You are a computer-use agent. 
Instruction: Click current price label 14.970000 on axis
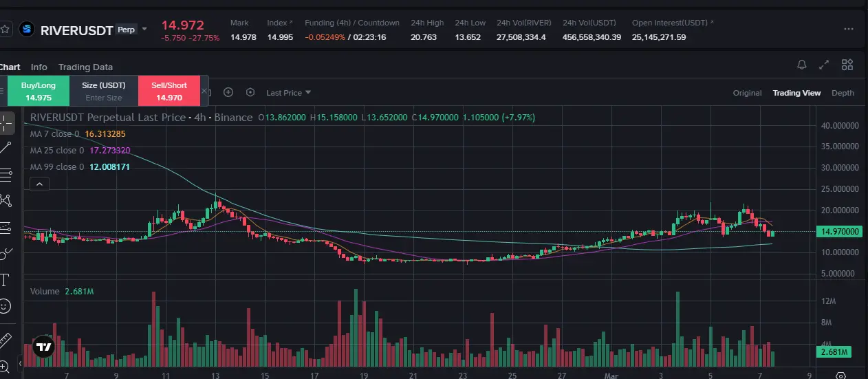[839, 232]
